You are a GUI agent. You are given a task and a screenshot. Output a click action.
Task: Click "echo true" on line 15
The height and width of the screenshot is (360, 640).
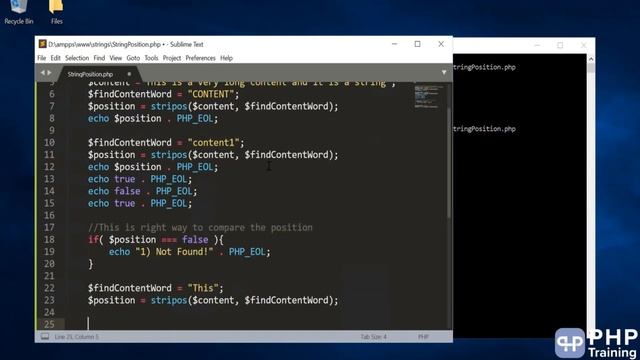(x=111, y=203)
